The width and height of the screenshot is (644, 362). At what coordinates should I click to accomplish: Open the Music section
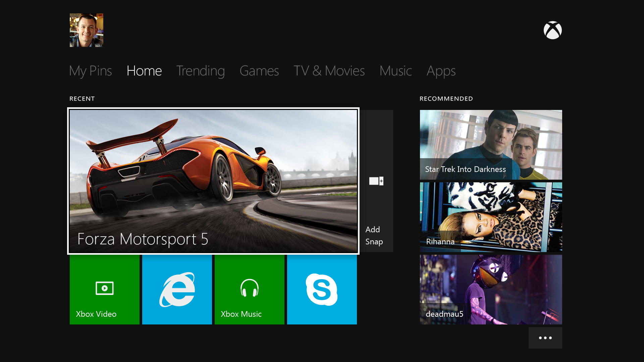[x=395, y=71]
